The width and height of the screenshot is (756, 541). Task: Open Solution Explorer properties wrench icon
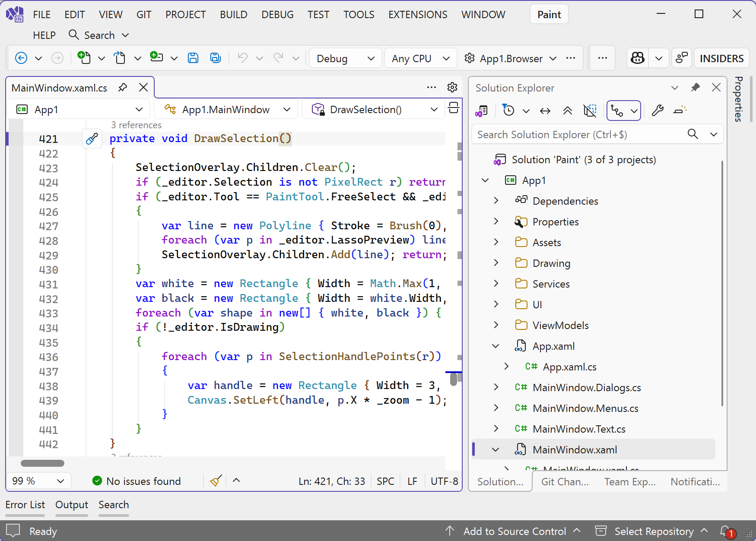tap(658, 111)
